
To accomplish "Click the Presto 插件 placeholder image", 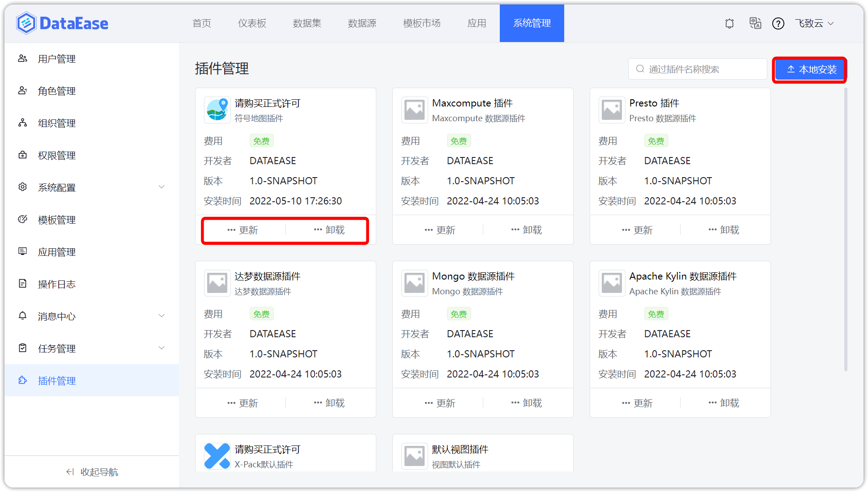I will click(x=612, y=110).
